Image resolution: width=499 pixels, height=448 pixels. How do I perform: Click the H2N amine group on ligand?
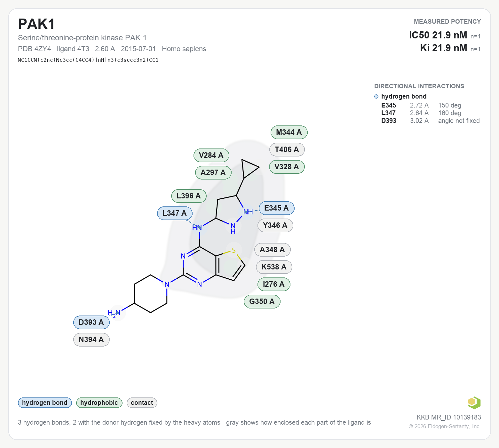click(x=114, y=313)
